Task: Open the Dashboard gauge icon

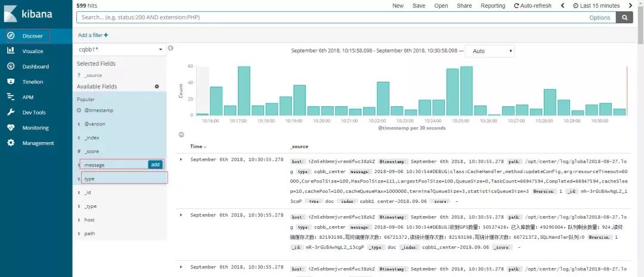Action: click(x=11, y=66)
